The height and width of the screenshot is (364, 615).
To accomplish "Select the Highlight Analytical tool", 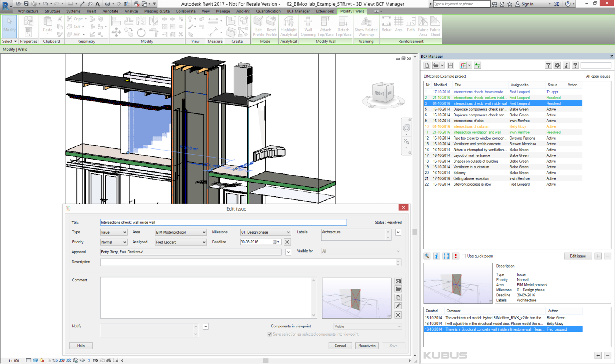I will (x=288, y=26).
